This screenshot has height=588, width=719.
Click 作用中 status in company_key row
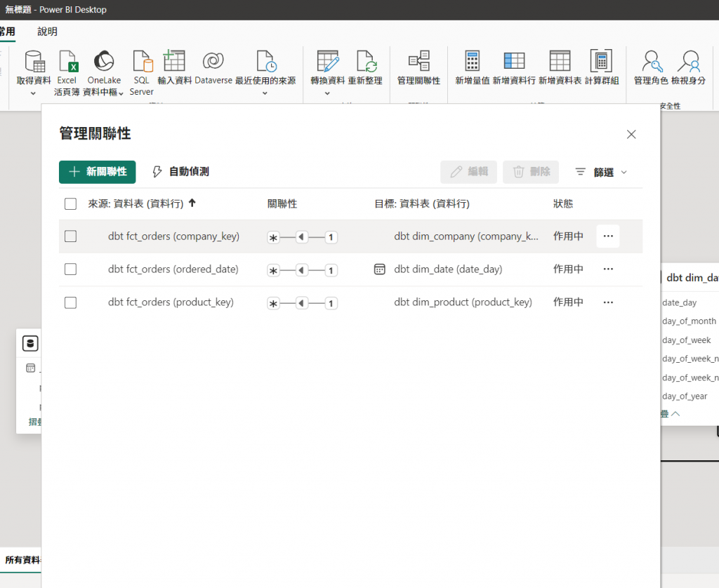click(568, 236)
